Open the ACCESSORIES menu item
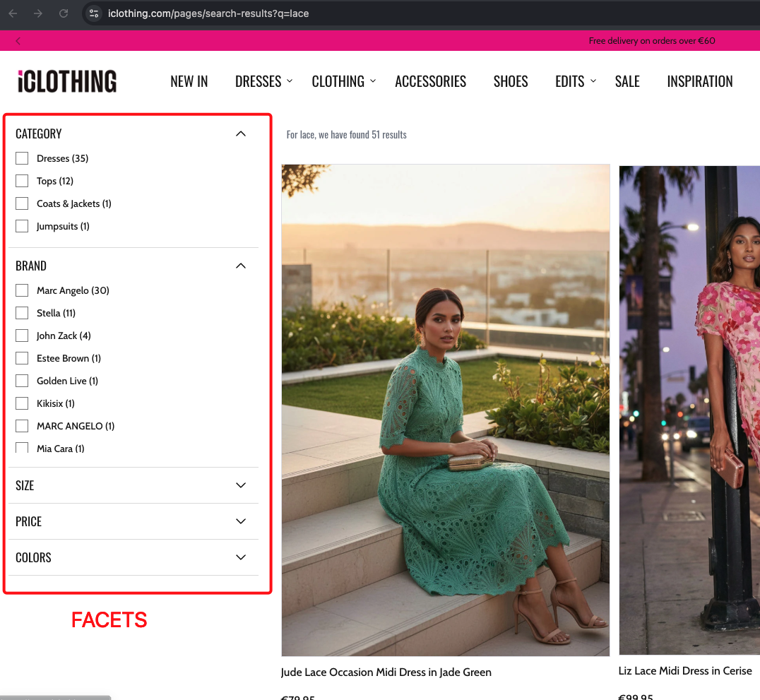Screen dimensions: 760x700 (430, 81)
